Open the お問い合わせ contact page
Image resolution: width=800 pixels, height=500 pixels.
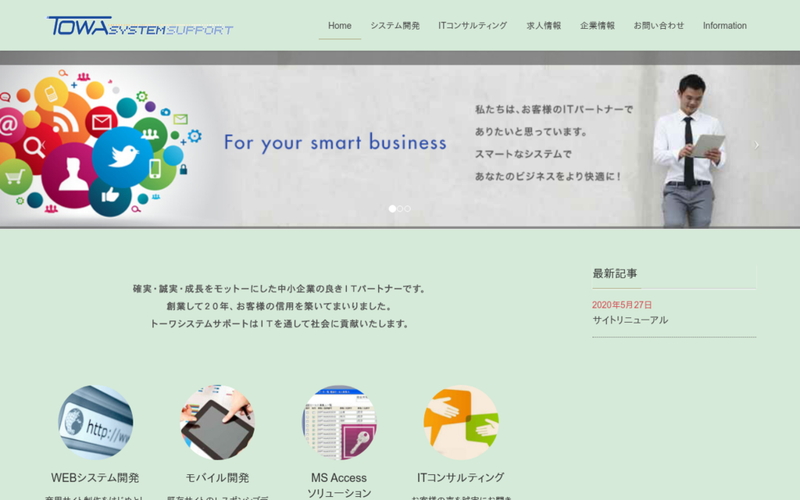pos(659,26)
